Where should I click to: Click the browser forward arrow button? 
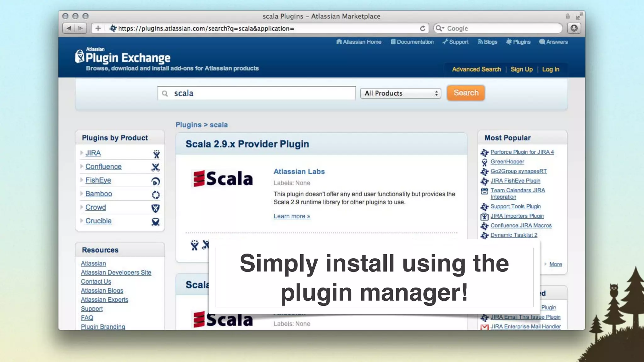click(x=80, y=28)
